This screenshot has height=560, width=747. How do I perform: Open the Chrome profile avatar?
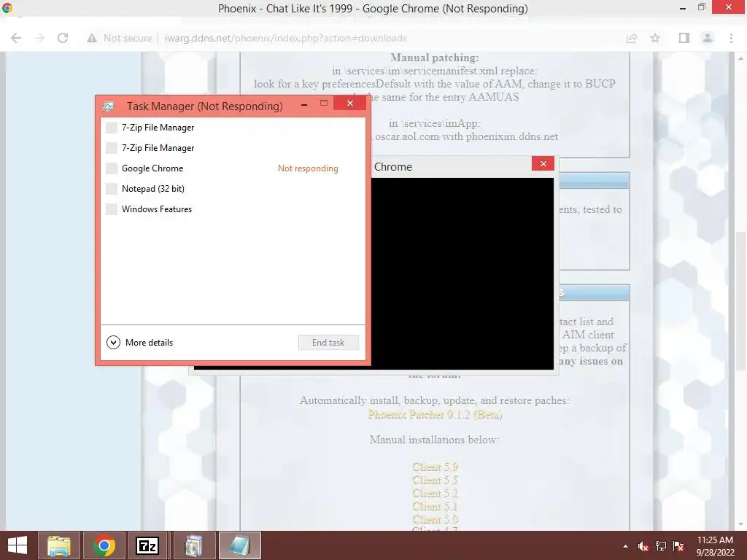708,38
